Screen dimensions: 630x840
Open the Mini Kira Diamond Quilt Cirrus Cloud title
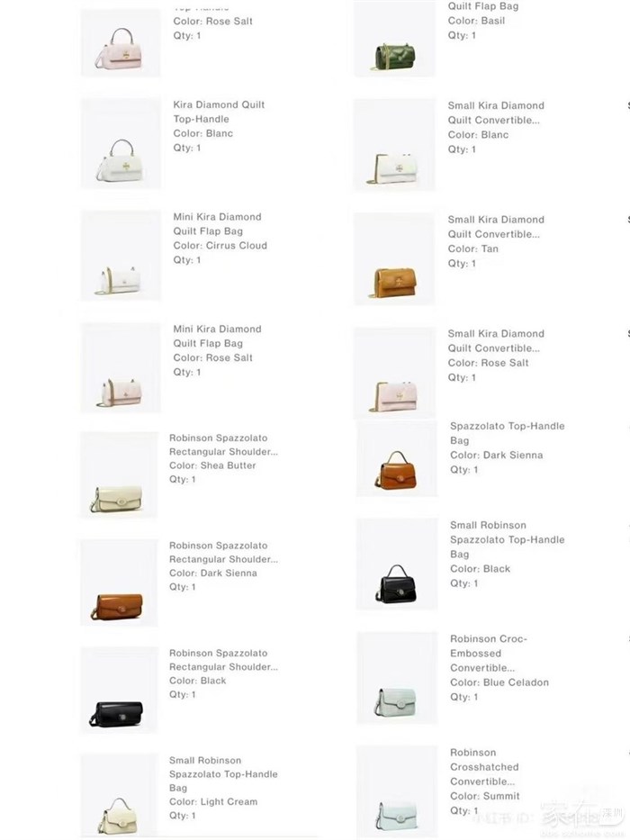217,224
